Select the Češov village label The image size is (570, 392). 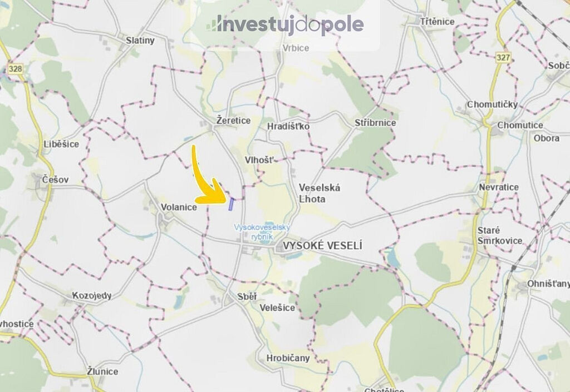55,180
